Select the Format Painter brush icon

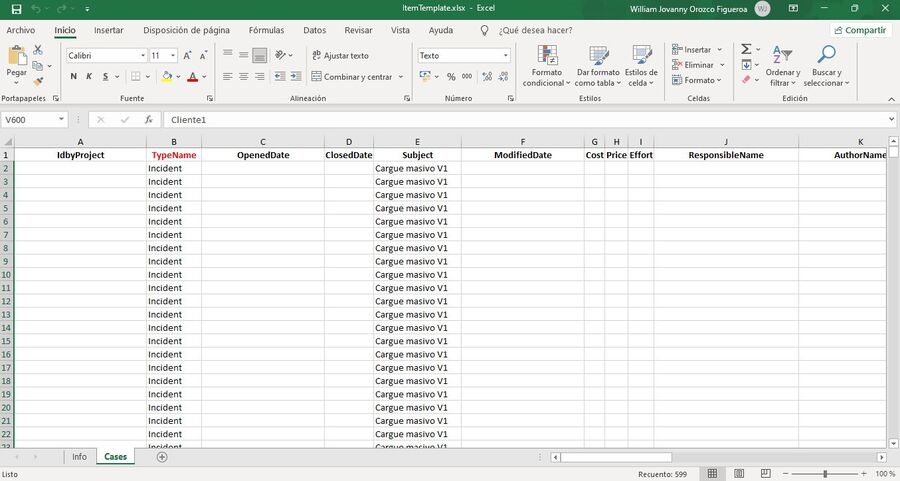pos(38,82)
